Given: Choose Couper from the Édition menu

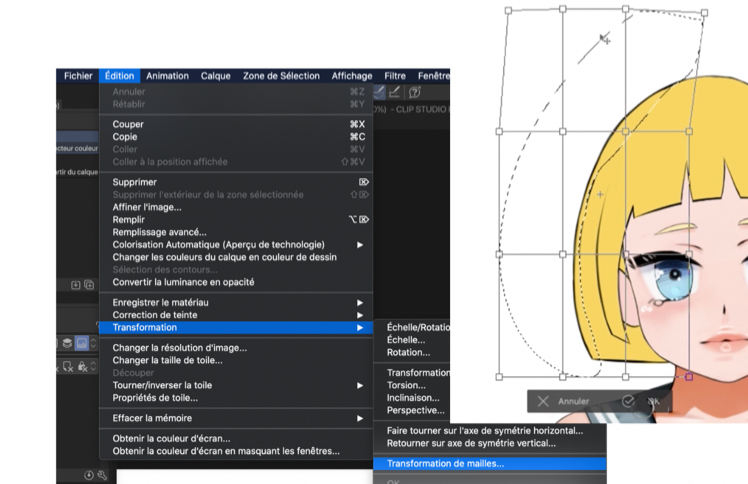Looking at the screenshot, I should point(128,124).
